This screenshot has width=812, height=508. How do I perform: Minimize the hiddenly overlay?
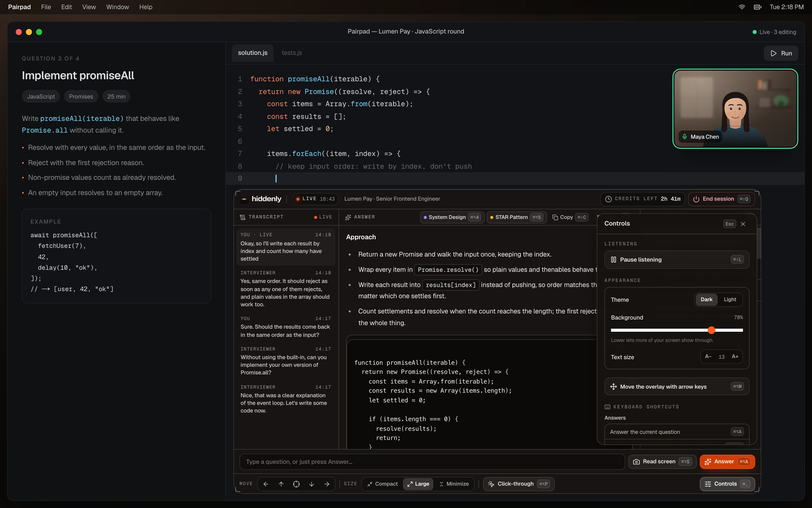coord(454,484)
